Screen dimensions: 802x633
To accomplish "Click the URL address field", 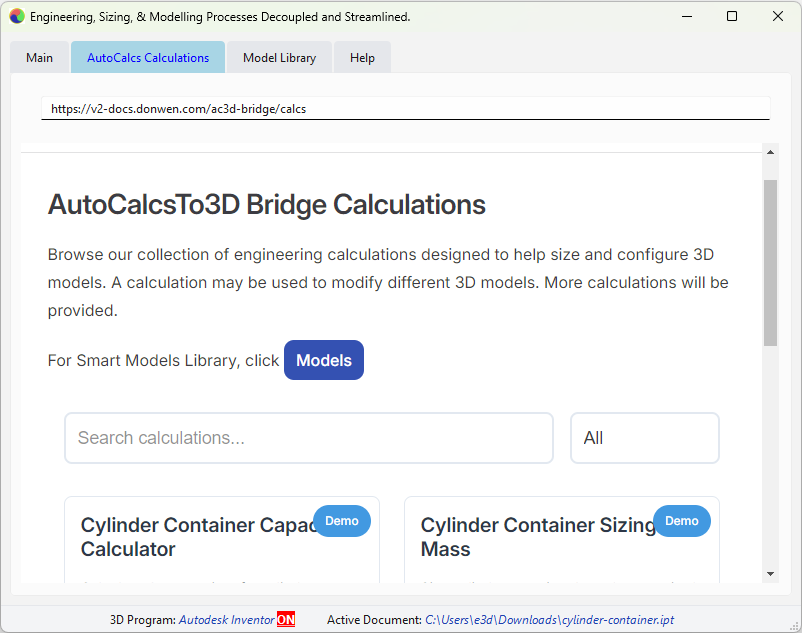I will (x=405, y=109).
